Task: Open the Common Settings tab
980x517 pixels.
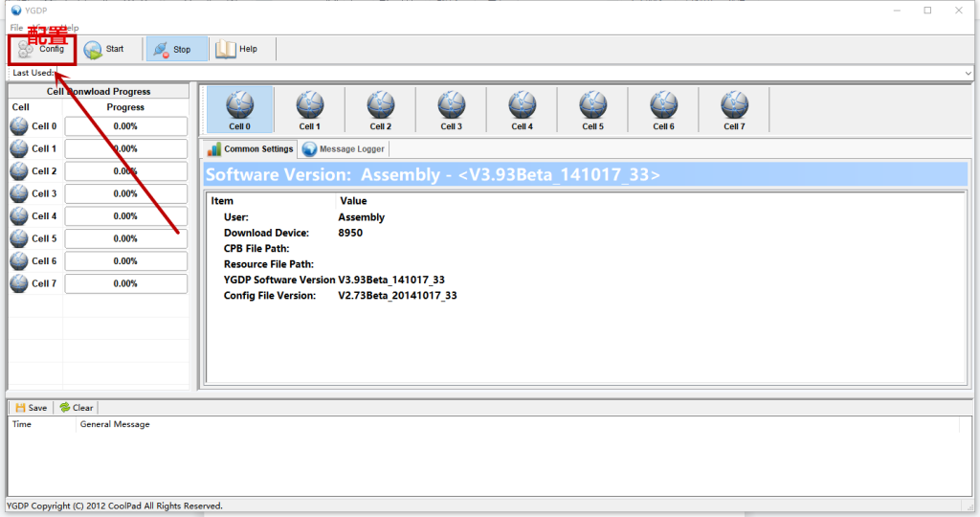Action: [x=250, y=149]
